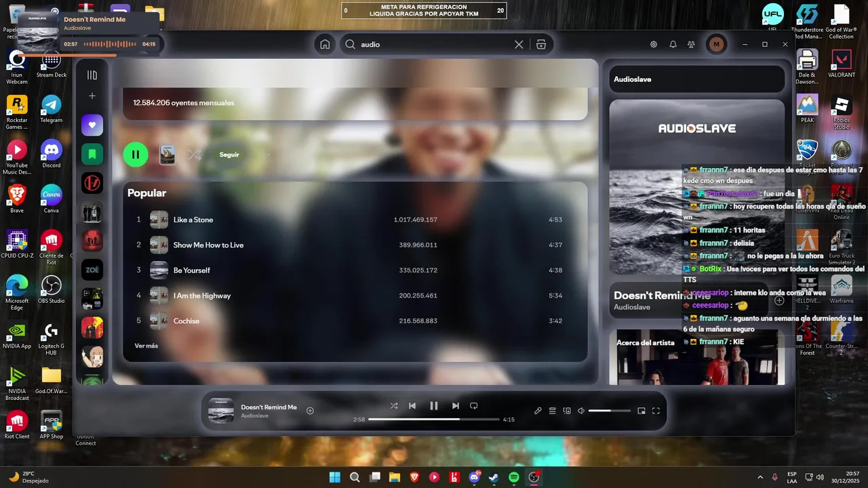Open Spotify settings gear icon
This screenshot has height=488, width=868.
pos(654,44)
